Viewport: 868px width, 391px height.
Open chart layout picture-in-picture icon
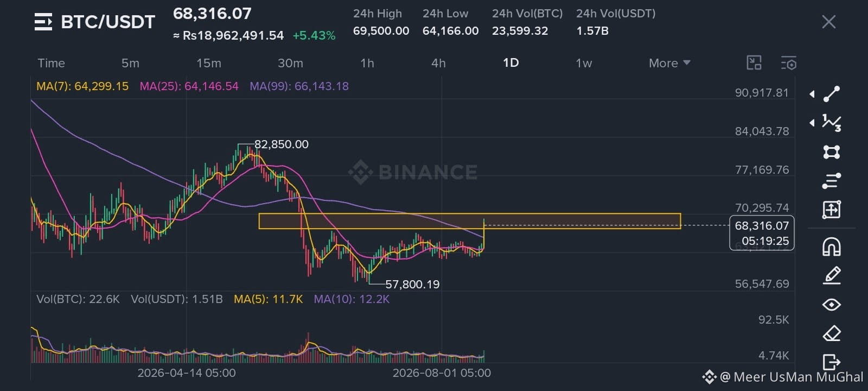coord(754,63)
